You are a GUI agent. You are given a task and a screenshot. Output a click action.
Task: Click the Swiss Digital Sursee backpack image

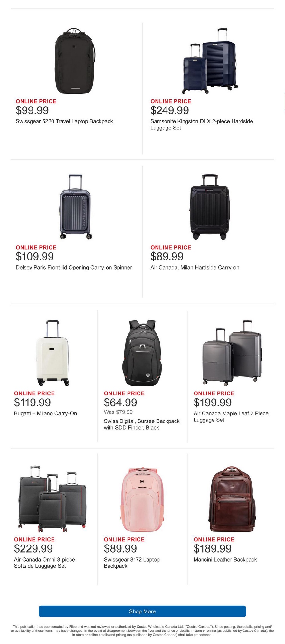click(x=142, y=353)
